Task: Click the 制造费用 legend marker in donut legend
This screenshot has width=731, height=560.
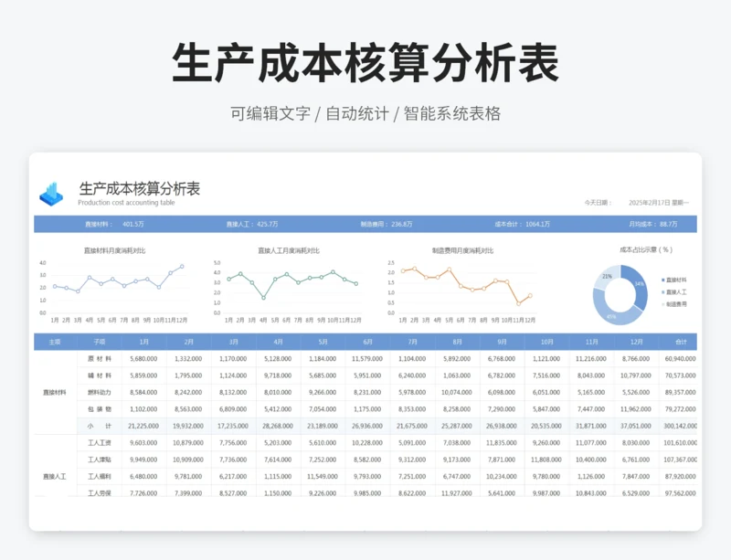Action: coord(663,304)
